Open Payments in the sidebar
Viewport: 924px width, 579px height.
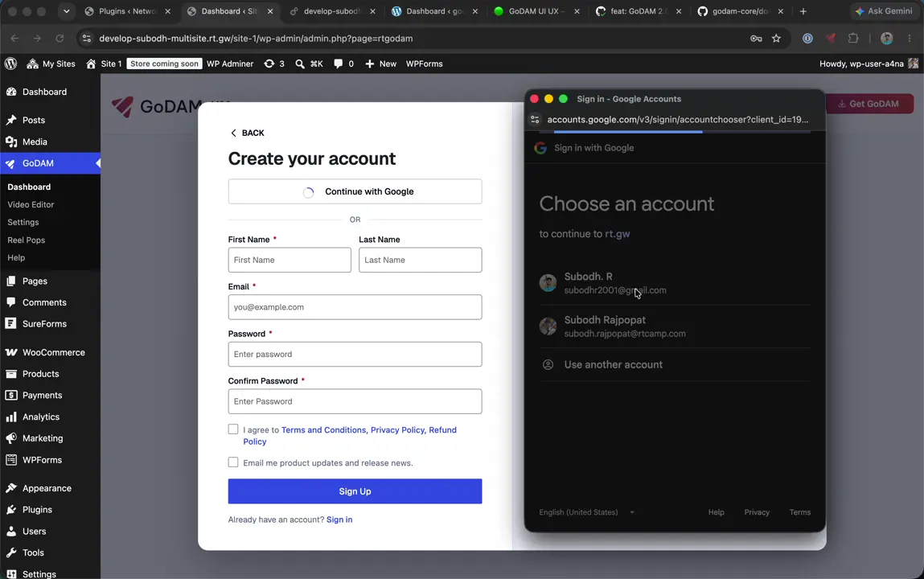pyautogui.click(x=42, y=395)
